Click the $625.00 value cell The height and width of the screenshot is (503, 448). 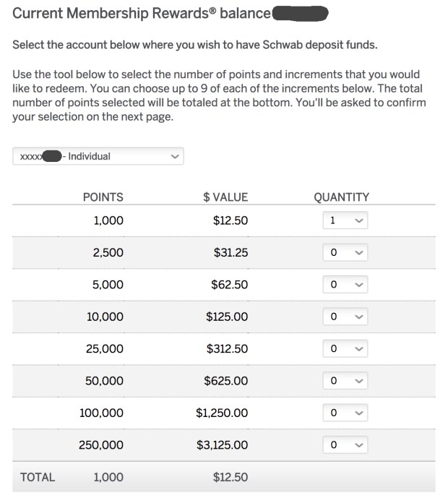225,381
